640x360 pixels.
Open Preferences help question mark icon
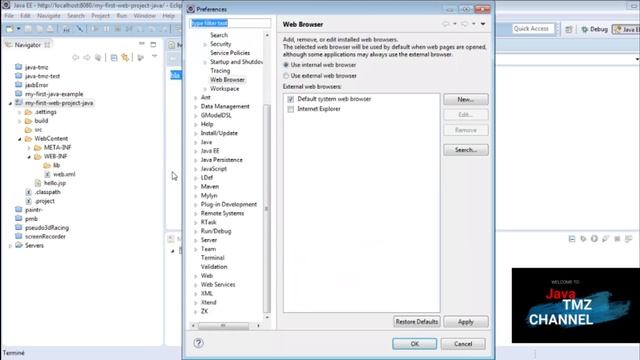[x=198, y=343]
